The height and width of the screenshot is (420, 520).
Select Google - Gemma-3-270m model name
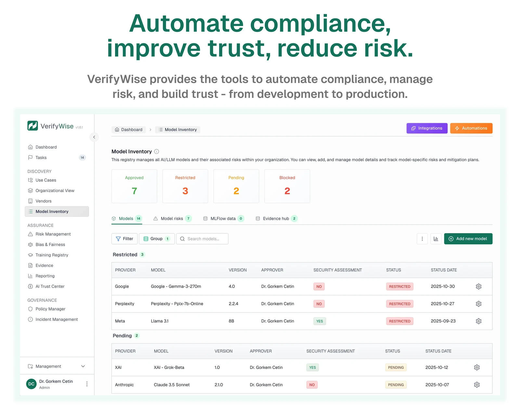(x=176, y=286)
